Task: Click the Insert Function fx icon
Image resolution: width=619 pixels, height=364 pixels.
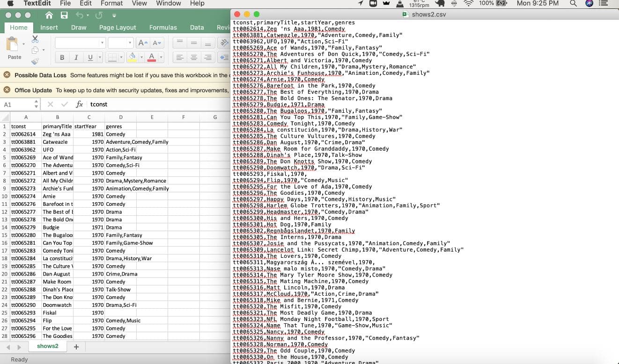Action: pos(80,104)
